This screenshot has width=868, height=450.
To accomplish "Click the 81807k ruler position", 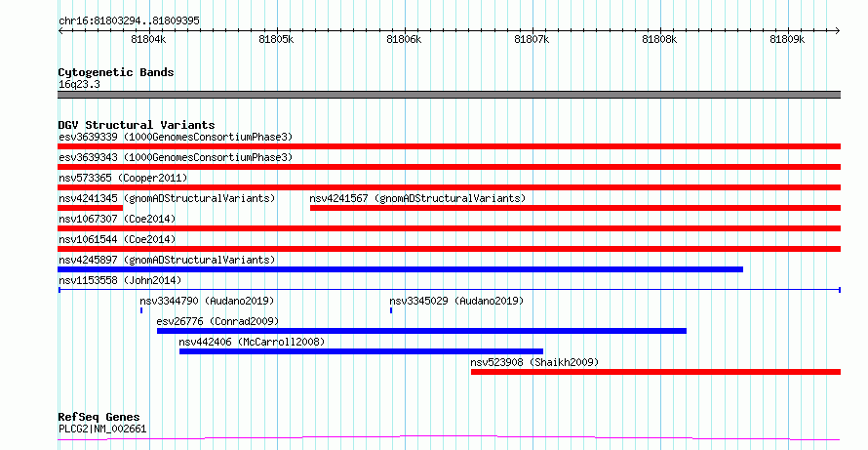I will pos(532,40).
